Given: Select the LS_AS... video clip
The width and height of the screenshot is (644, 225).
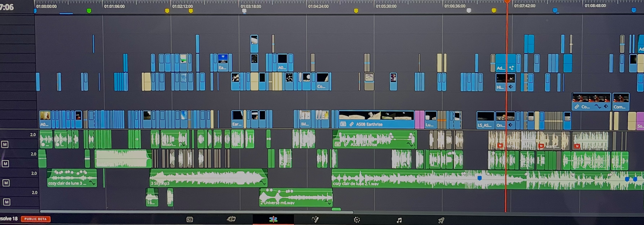Looking at the screenshot, I should (x=485, y=120).
